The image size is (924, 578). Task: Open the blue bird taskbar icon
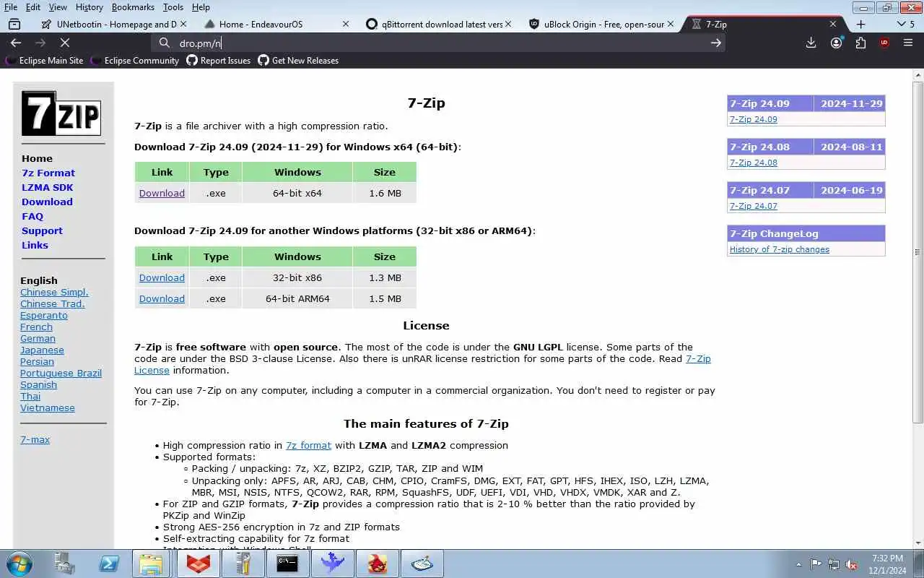coord(332,564)
